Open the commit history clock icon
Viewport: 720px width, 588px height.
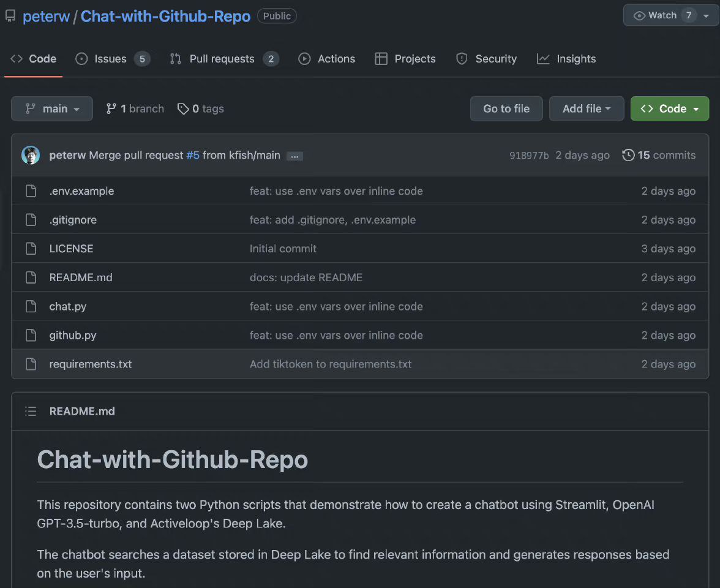[628, 155]
